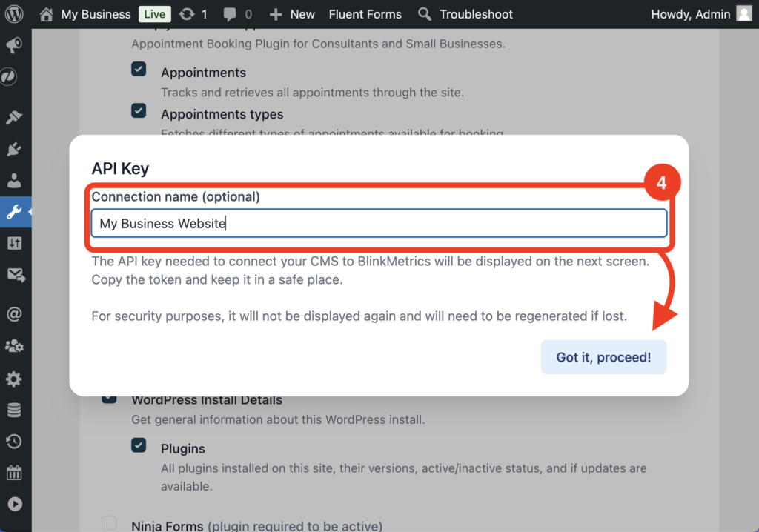Open the megaphone icon in sidebar
This screenshot has height=532, width=759.
(x=14, y=46)
